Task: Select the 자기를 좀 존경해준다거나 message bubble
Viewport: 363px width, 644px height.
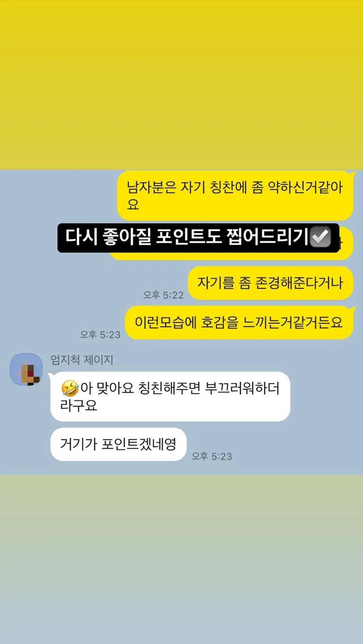Action: [270, 283]
